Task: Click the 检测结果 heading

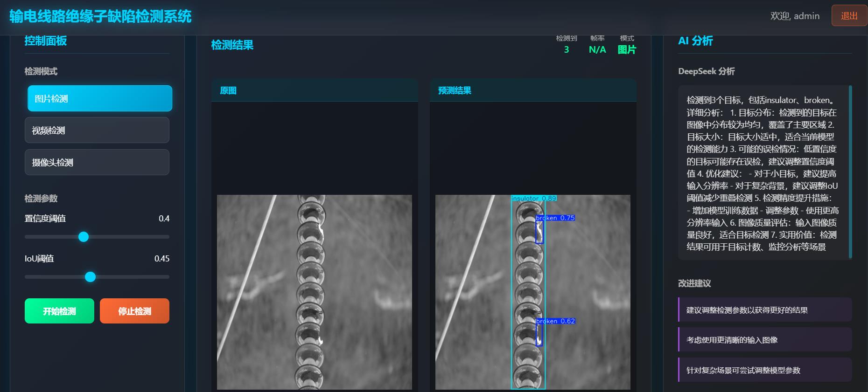Action: (x=232, y=45)
